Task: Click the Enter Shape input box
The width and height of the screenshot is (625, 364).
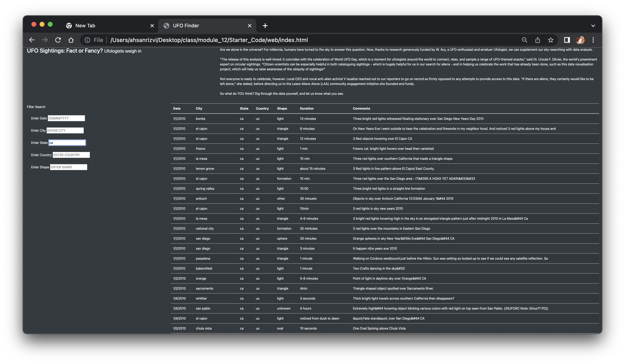Action: pos(69,167)
